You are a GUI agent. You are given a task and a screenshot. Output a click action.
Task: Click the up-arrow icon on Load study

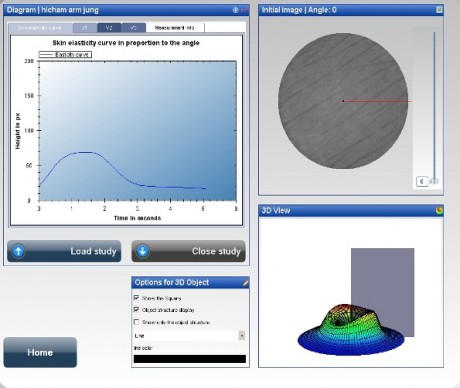tap(19, 251)
